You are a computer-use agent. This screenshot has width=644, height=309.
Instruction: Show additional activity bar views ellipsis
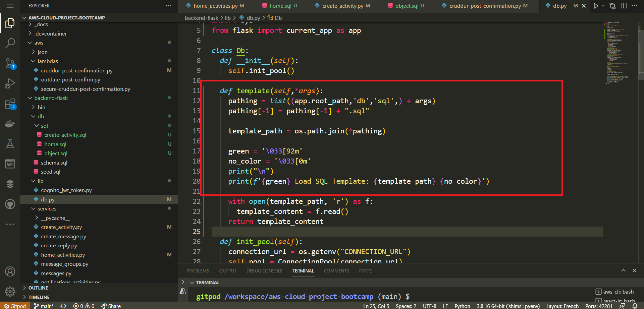tap(10, 224)
